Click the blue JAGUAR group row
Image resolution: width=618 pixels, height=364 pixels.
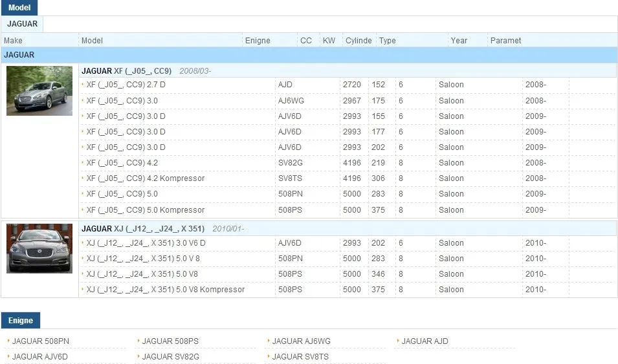(309, 55)
